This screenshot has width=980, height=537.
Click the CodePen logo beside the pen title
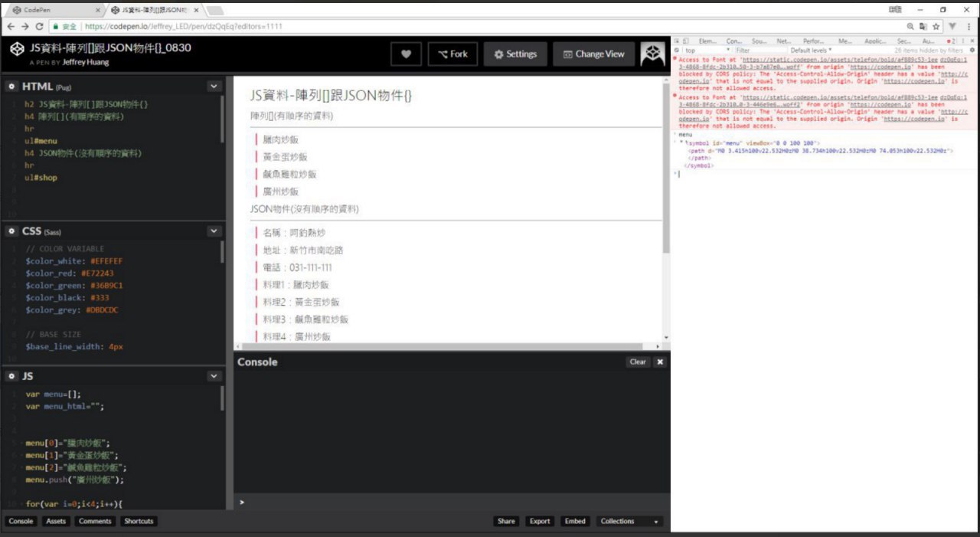[x=17, y=49]
